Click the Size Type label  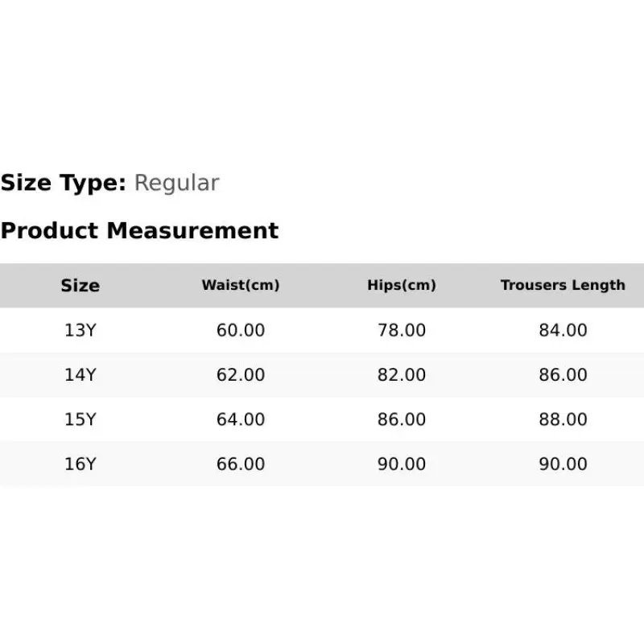click(x=64, y=184)
